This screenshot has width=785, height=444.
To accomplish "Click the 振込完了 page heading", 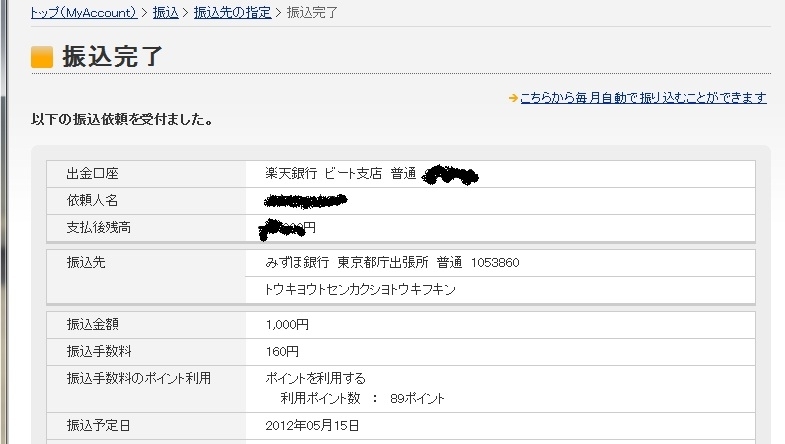I will pyautogui.click(x=113, y=56).
